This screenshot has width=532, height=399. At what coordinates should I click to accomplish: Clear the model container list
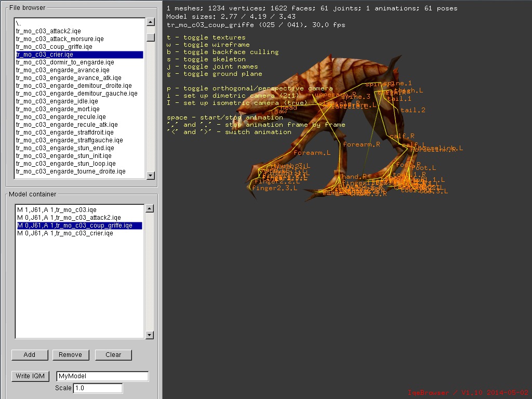(x=113, y=355)
